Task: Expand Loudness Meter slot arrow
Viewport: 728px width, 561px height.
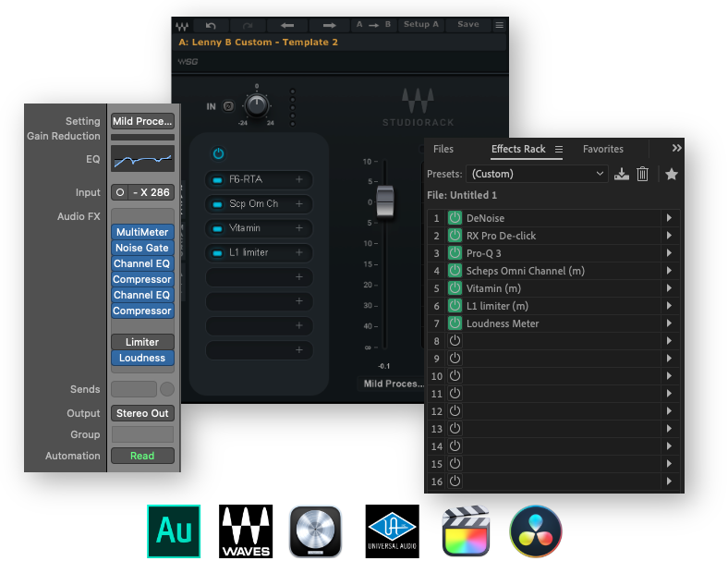Action: click(x=669, y=323)
